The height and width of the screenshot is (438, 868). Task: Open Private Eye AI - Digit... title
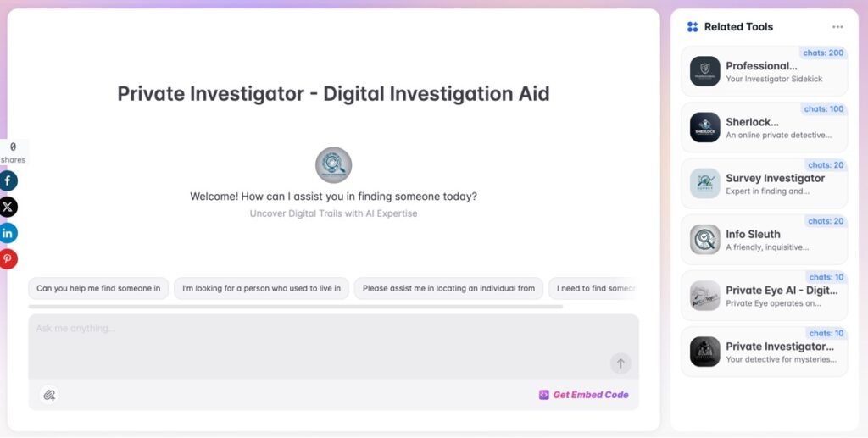coord(782,291)
